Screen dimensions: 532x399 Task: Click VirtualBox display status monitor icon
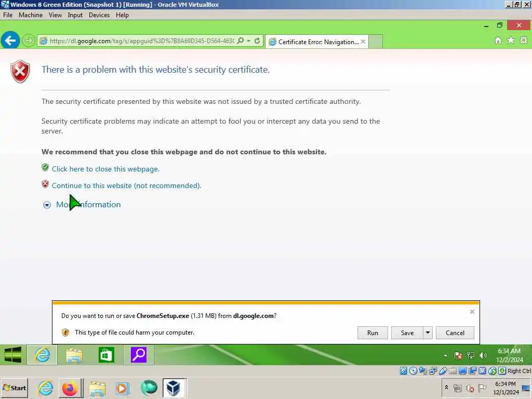point(462,371)
